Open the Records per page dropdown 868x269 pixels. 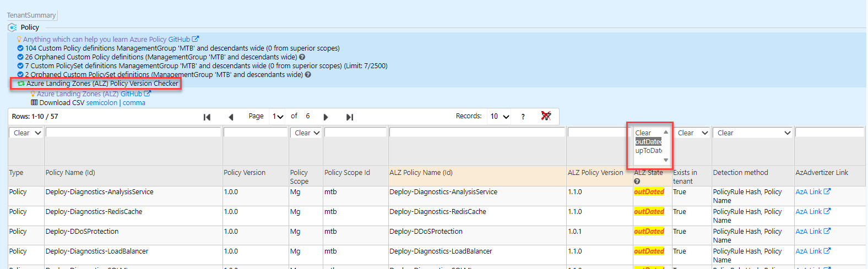click(x=500, y=117)
